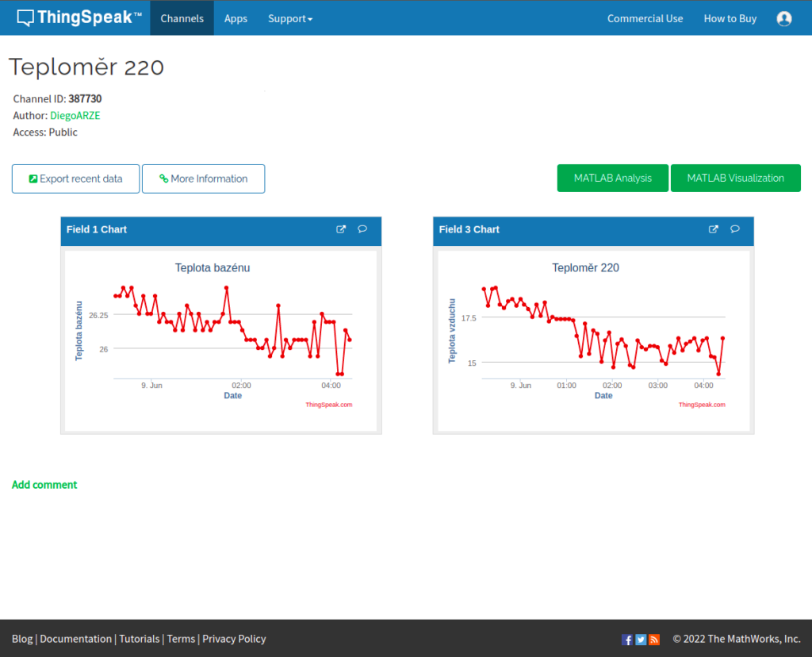Screen dimensions: 812x657
Task: Click the More Information button
Action: (203, 179)
